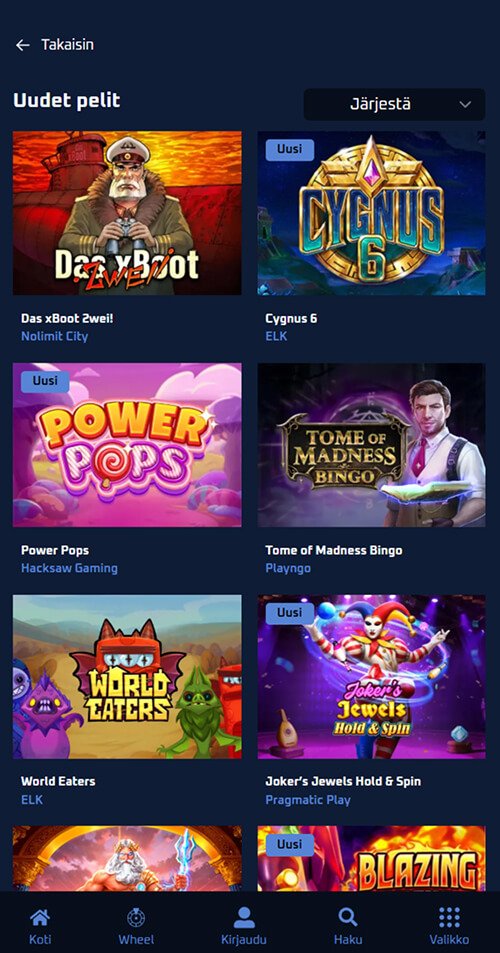Image resolution: width=500 pixels, height=953 pixels.
Task: Tap the Kirjaudu person icon
Action: (244, 917)
